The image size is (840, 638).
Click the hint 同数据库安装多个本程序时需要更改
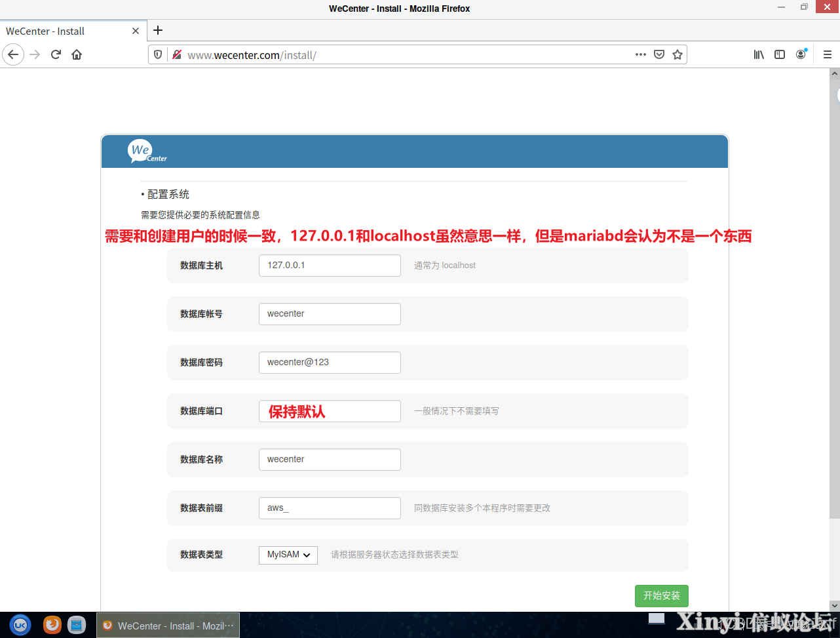point(482,508)
